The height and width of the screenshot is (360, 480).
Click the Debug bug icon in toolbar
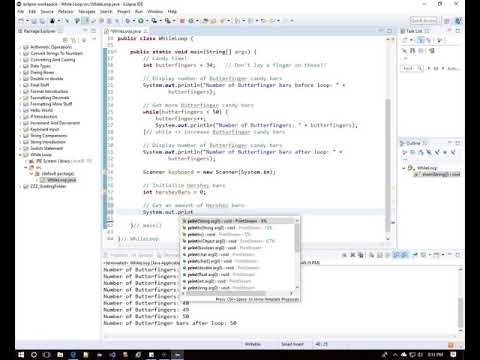coord(128,21)
